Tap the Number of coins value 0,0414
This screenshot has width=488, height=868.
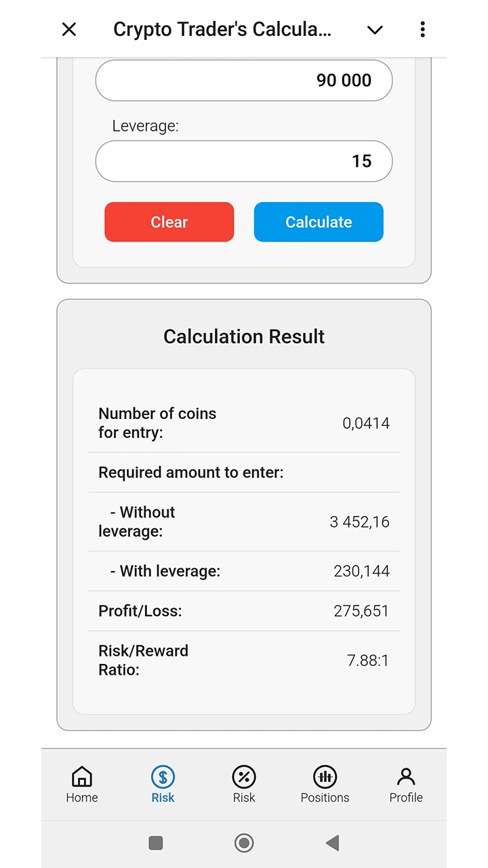366,423
